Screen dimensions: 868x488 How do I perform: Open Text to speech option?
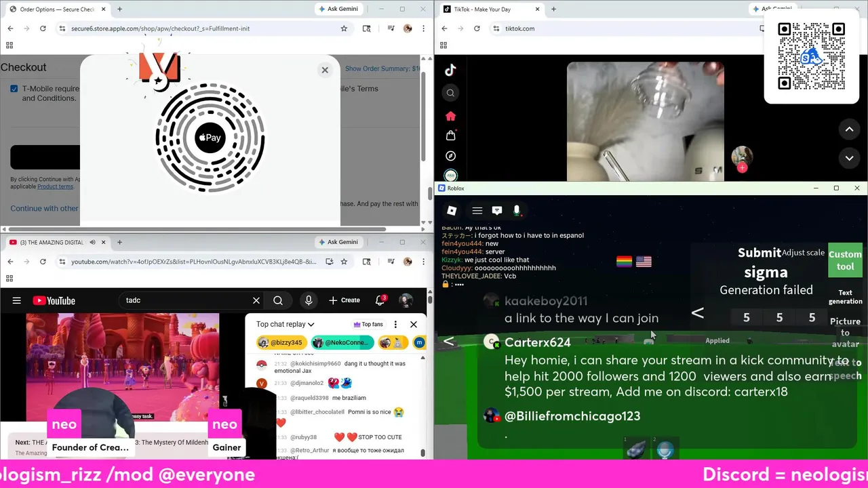pyautogui.click(x=845, y=369)
